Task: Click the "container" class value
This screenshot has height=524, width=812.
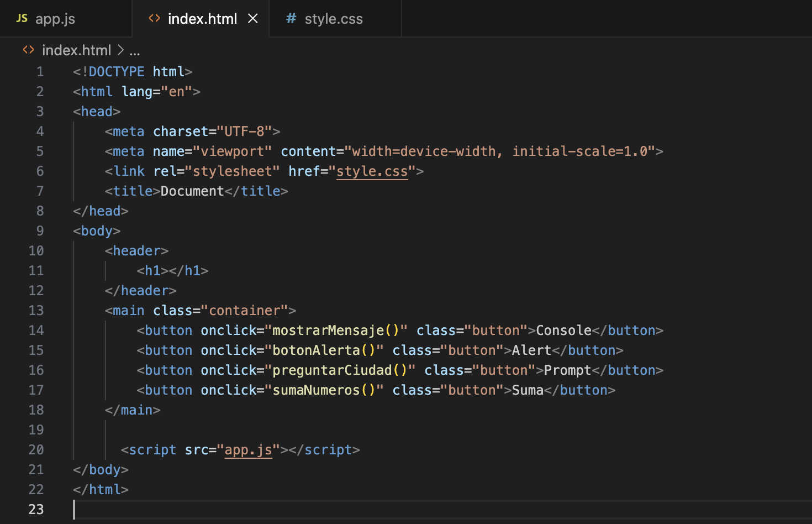Action: point(245,311)
